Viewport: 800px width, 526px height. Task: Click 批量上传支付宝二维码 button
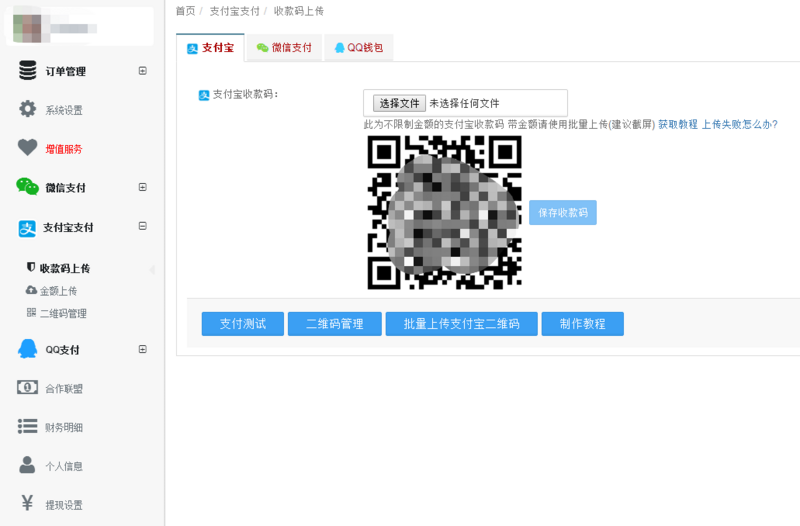(462, 323)
